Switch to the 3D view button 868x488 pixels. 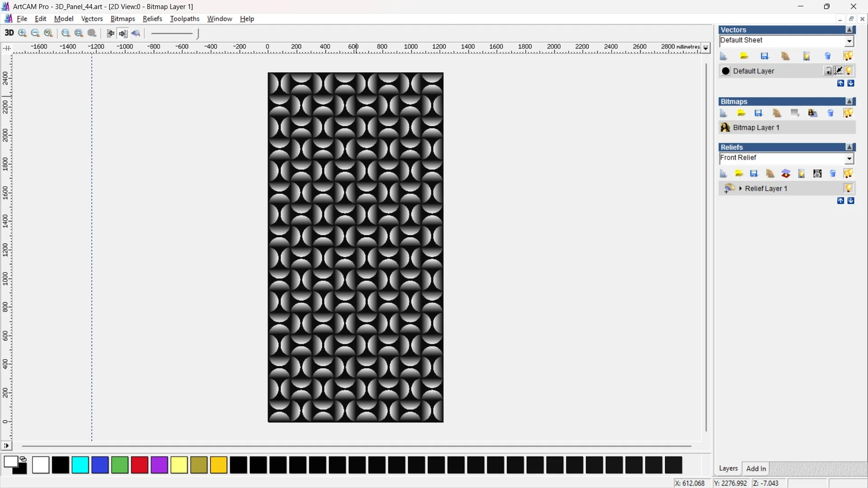click(9, 33)
